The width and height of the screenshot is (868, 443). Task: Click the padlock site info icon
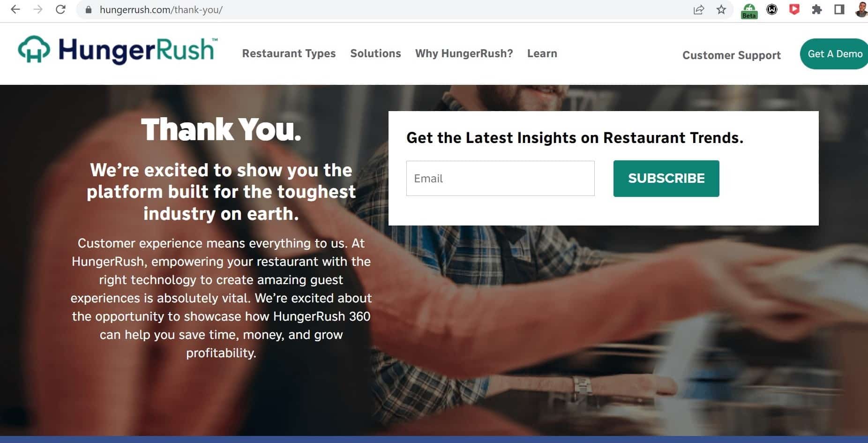tap(88, 9)
